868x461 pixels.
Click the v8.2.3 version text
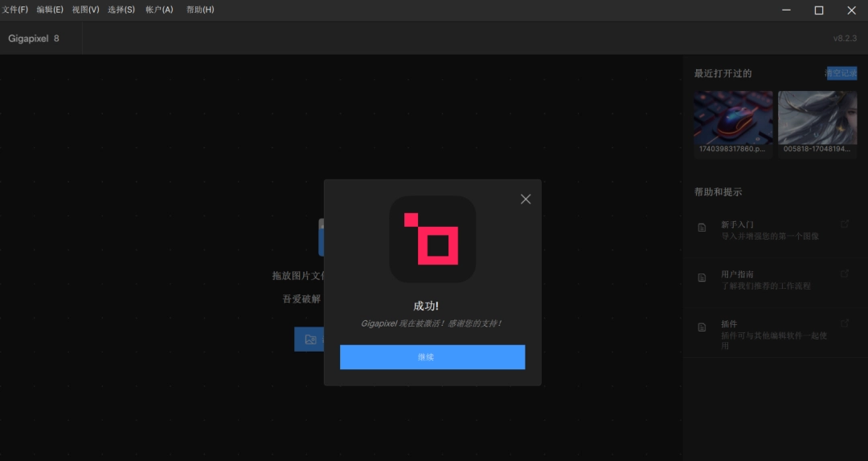pos(845,39)
